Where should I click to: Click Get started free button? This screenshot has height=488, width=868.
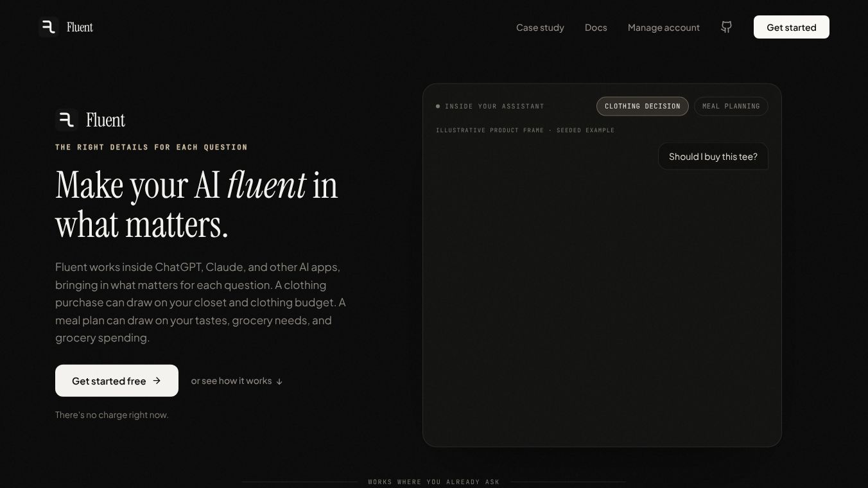pyautogui.click(x=117, y=381)
